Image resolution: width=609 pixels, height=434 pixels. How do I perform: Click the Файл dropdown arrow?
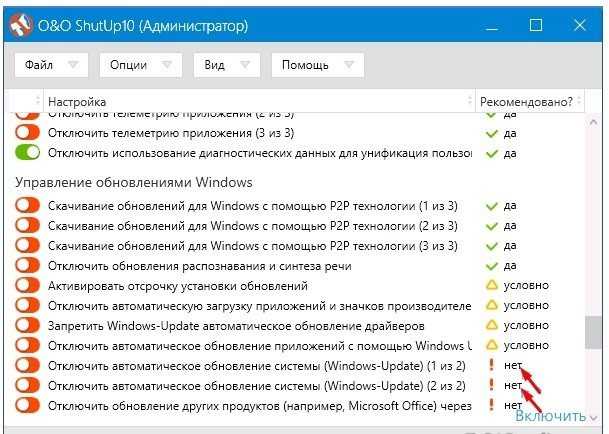[x=73, y=64]
